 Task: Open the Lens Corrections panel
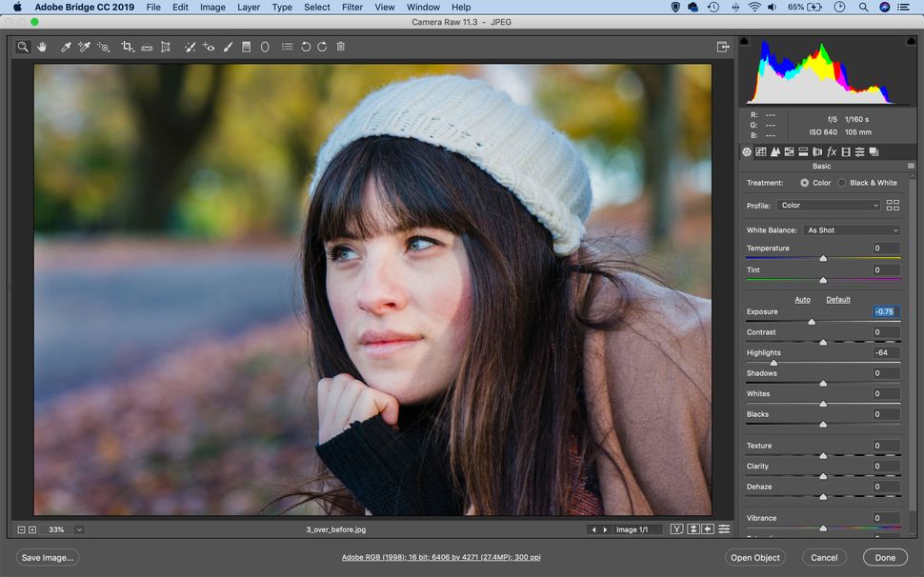coord(817,151)
